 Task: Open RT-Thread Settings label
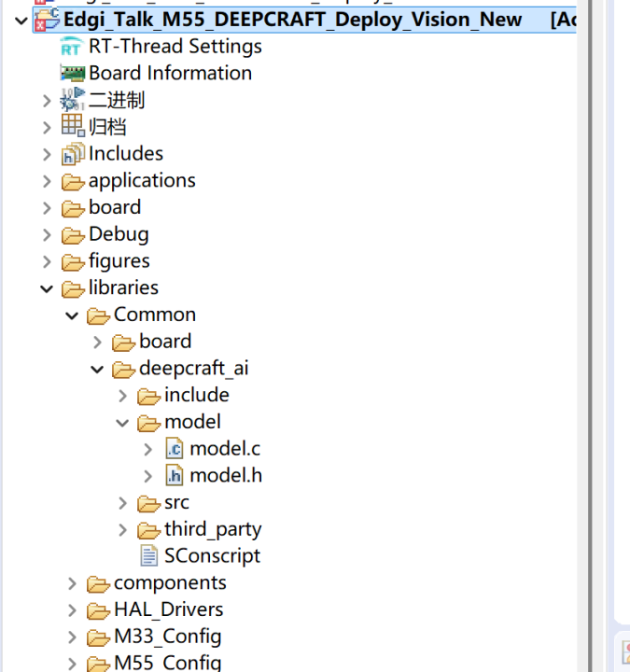[175, 47]
